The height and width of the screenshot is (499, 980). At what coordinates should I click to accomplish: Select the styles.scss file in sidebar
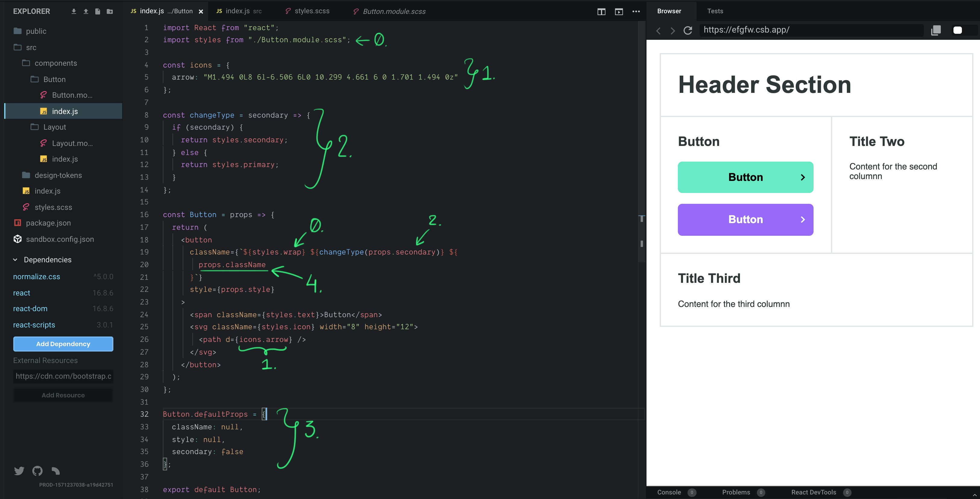click(53, 206)
